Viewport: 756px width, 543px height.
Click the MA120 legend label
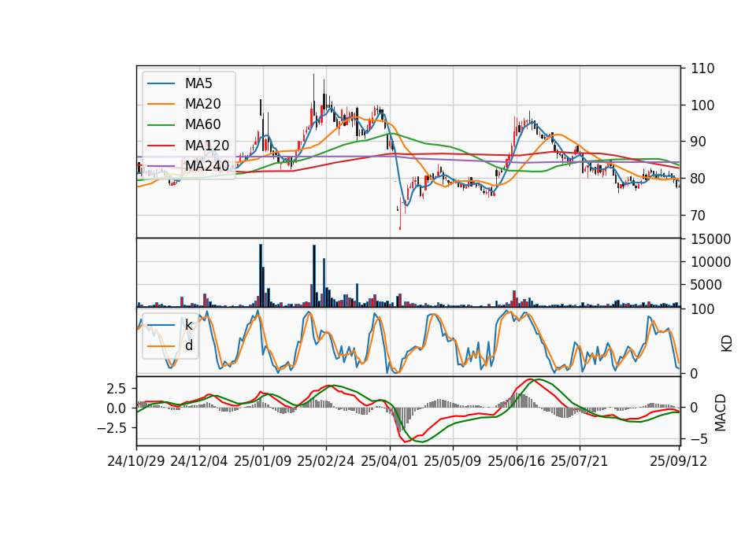(x=207, y=146)
